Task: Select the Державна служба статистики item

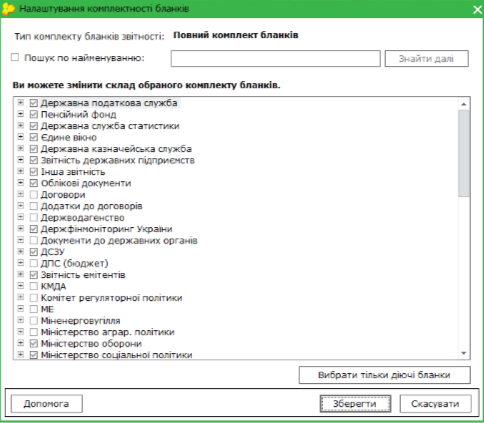Action: point(110,126)
